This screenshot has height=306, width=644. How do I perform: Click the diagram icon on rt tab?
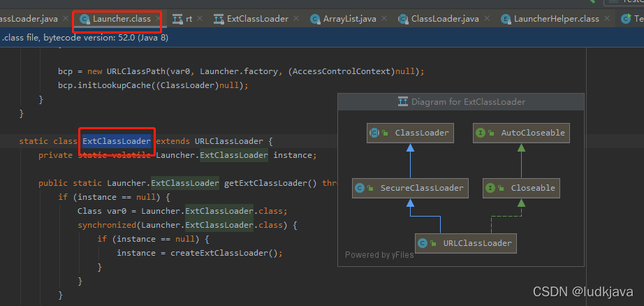pos(177,19)
